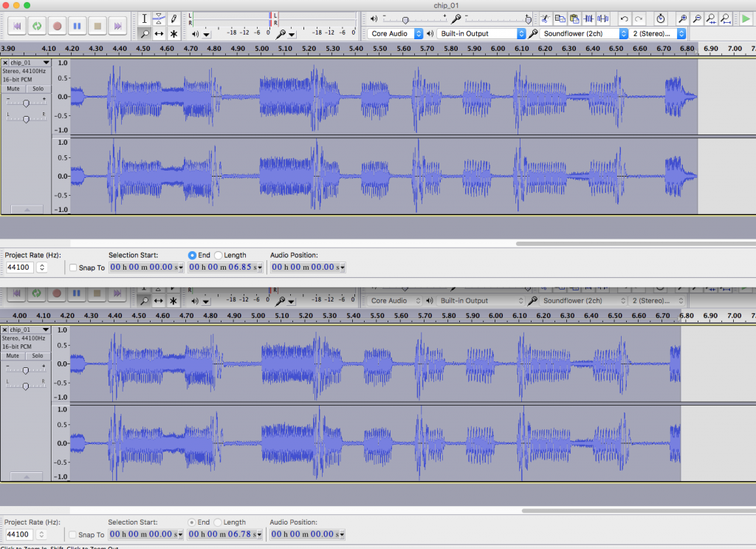Solo the chip_01 track in lower window
The image size is (756, 549).
38,356
